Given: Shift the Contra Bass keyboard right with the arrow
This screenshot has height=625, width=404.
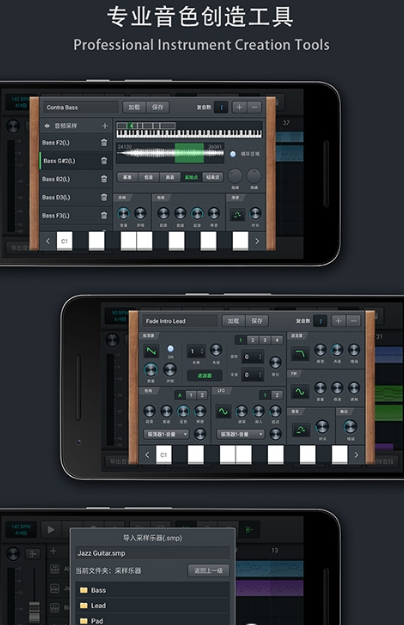Looking at the screenshot, I should (x=257, y=241).
